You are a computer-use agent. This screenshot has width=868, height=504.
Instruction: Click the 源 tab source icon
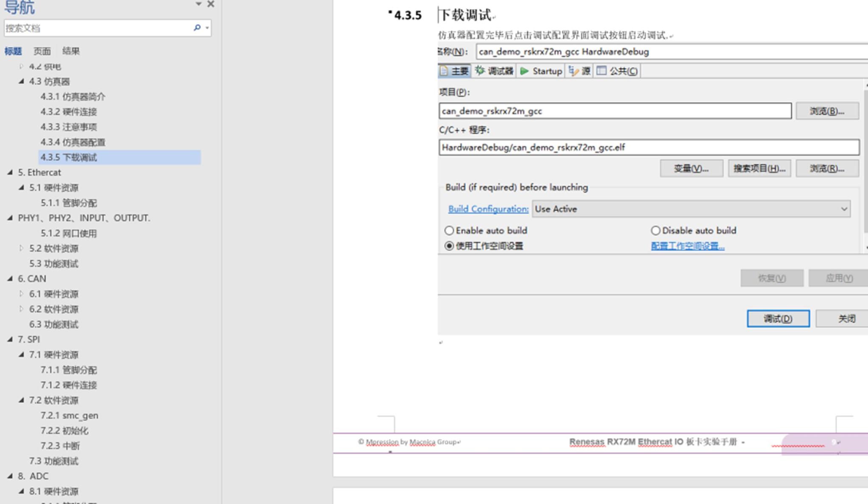point(573,71)
